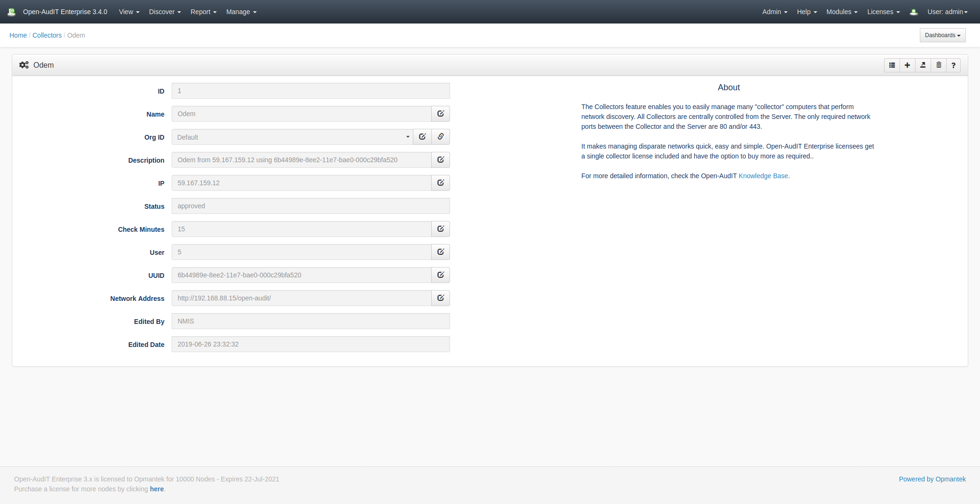
Task: Open the Licenses menu
Action: (x=883, y=12)
